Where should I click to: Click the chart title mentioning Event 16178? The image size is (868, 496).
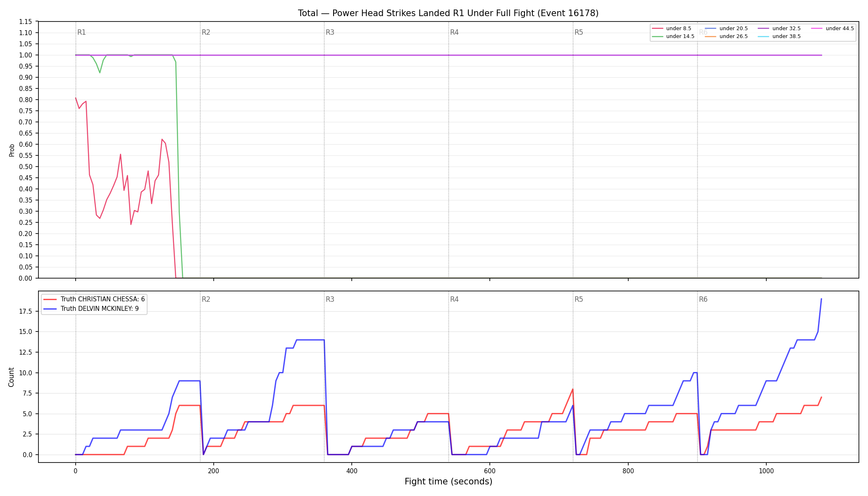click(448, 13)
